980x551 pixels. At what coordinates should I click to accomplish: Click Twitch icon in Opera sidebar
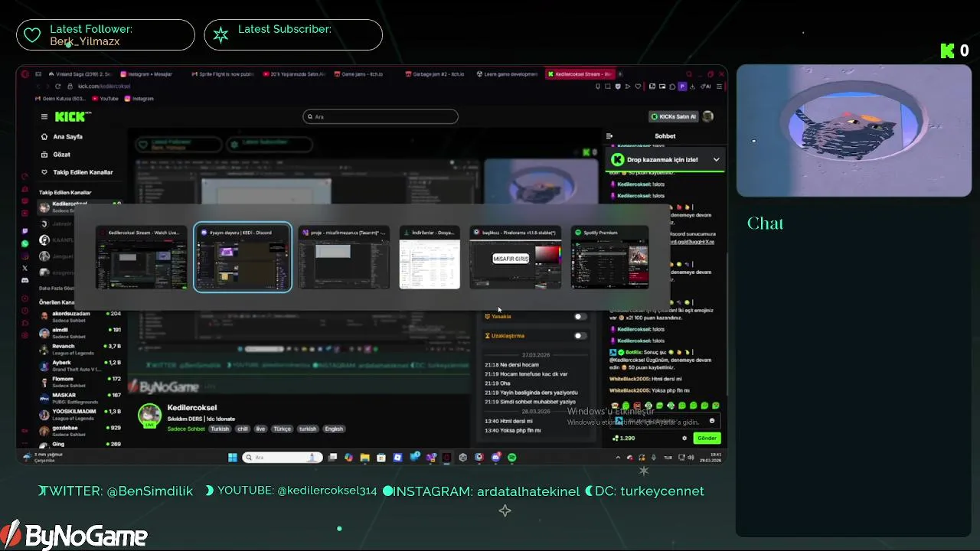(x=24, y=231)
